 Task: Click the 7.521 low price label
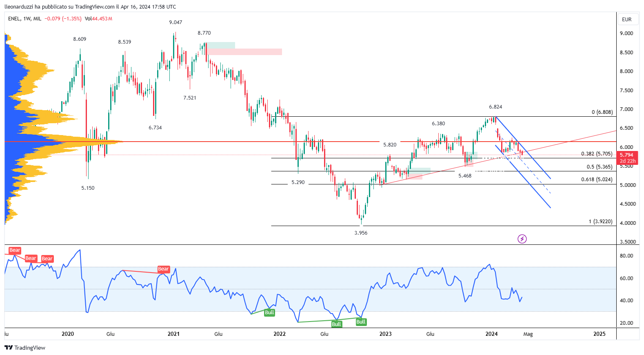(190, 98)
